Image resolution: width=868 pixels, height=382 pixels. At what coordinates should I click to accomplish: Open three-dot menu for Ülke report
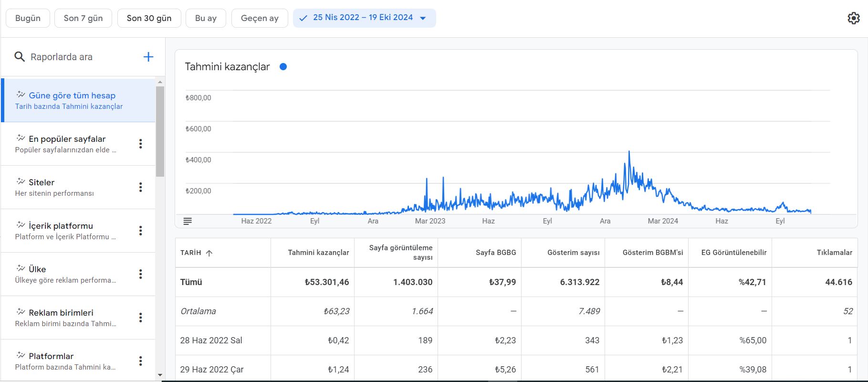click(x=140, y=274)
